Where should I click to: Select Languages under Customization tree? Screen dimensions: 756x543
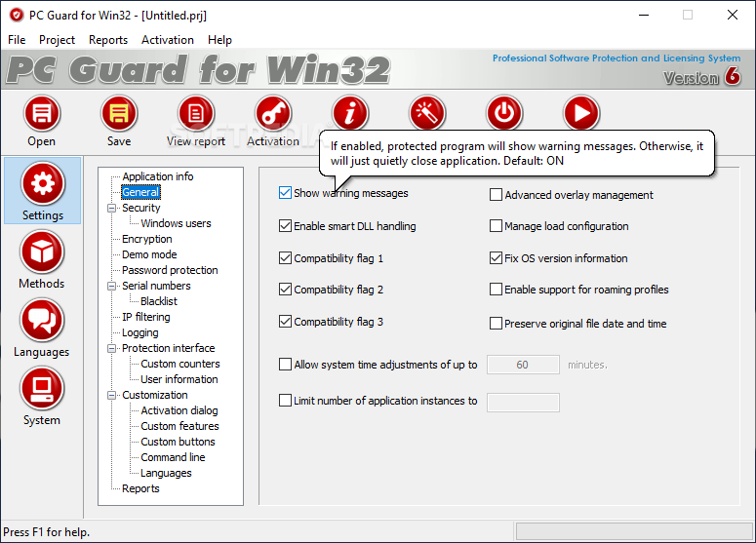[x=167, y=473]
